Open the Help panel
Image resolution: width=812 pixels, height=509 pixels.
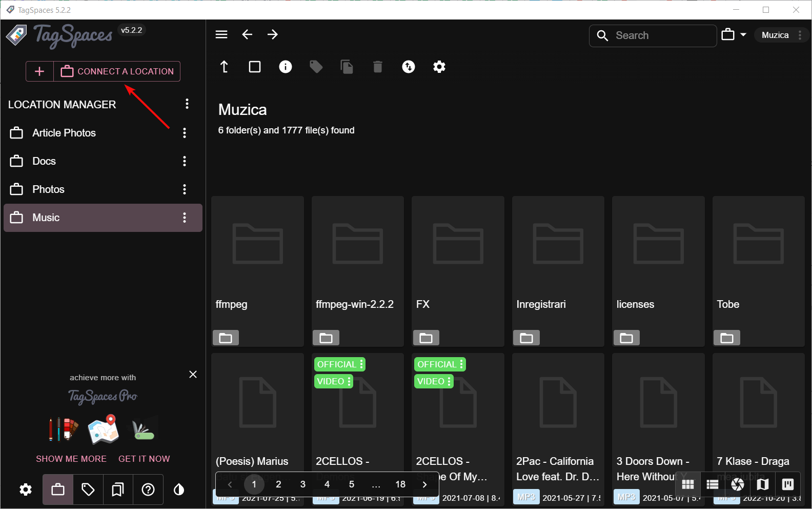click(x=148, y=490)
